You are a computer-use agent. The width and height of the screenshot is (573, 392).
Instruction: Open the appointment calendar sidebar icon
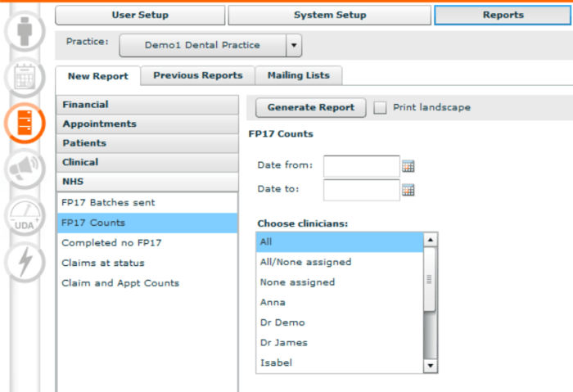coord(25,78)
